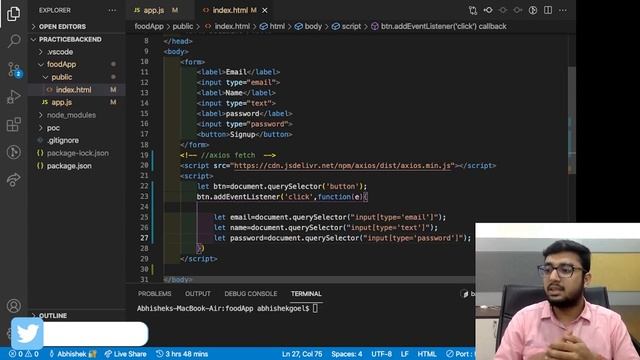Open the .gitignore file

click(x=62, y=140)
